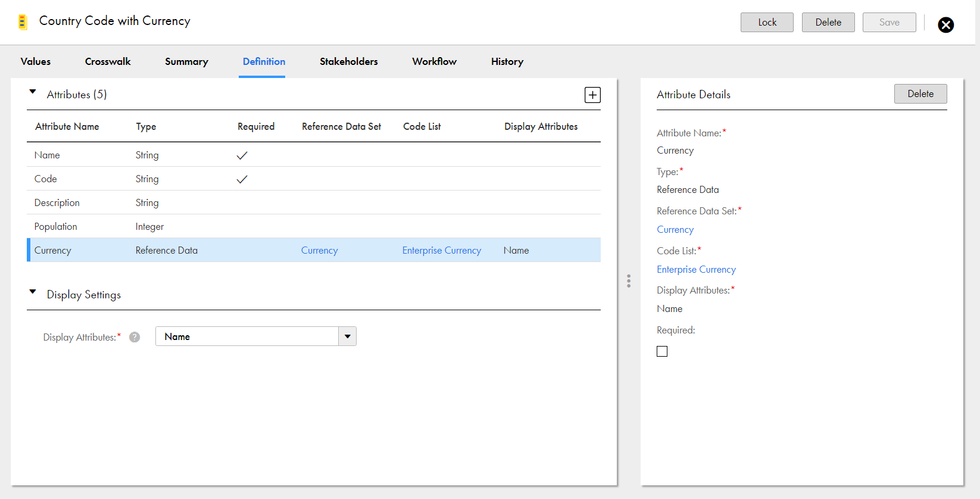Delete attribute via Attribute Details Delete button
The width and height of the screenshot is (980, 499).
point(920,93)
